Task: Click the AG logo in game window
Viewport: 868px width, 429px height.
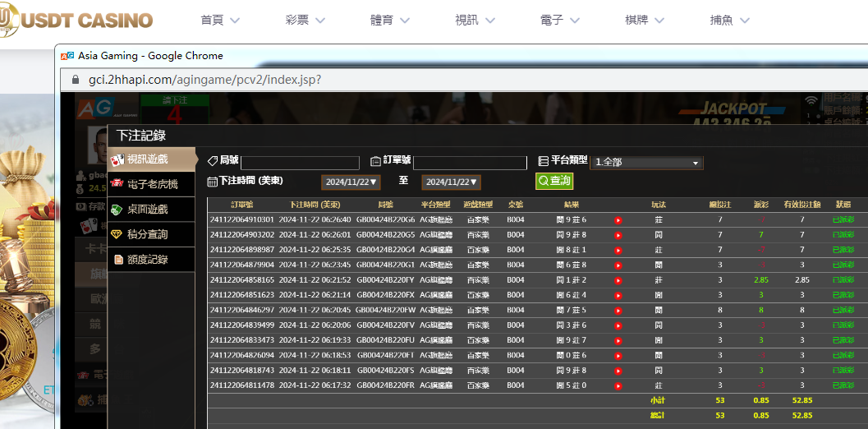Action: tap(95, 109)
